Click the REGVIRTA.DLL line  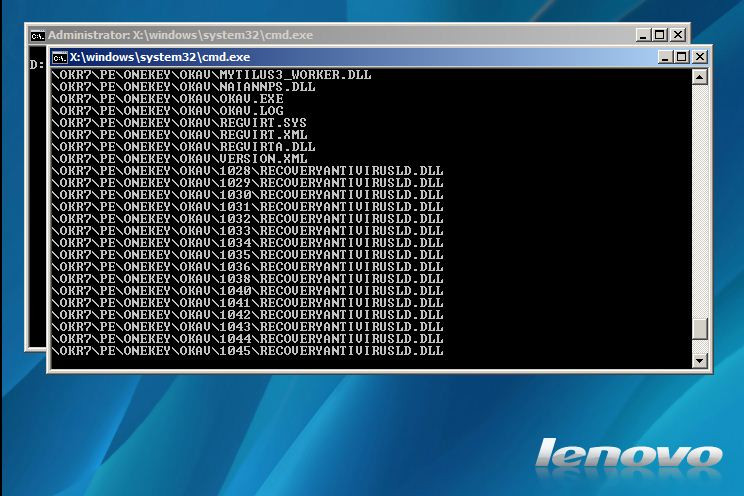(184, 147)
